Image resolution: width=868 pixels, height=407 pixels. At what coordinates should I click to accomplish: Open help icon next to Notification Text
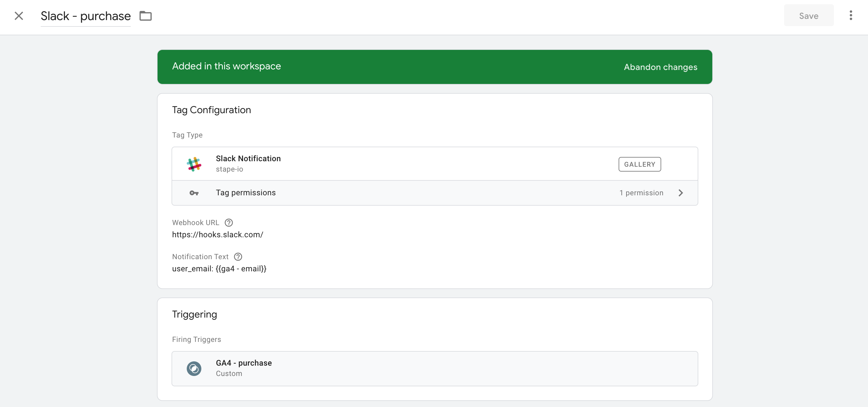238,257
